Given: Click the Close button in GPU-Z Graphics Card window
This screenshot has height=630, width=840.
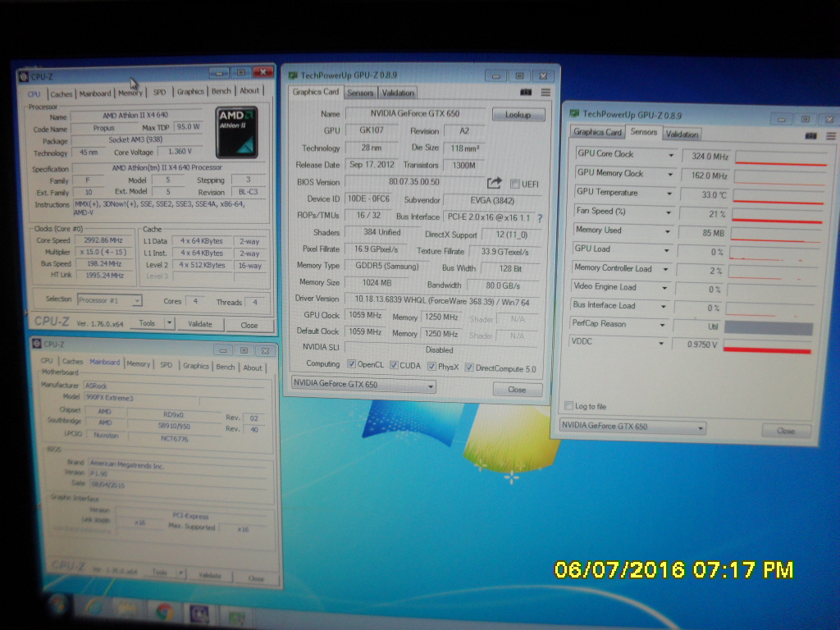Looking at the screenshot, I should coord(517,390).
